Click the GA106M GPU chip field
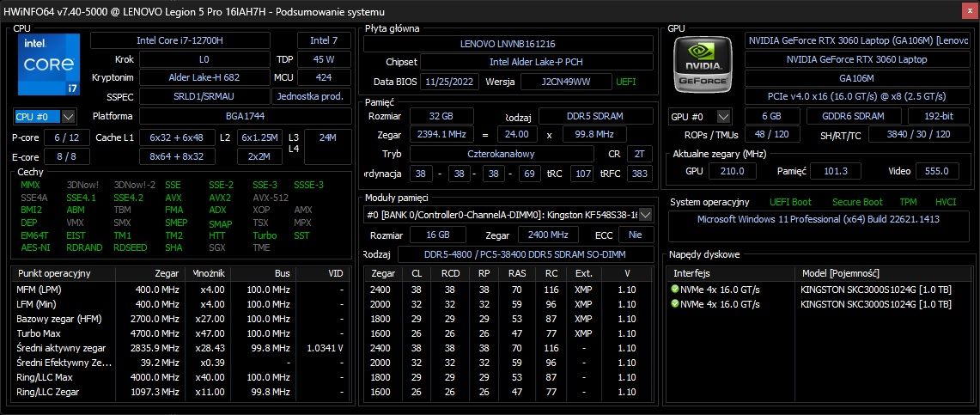This screenshot has width=980, height=415. tap(857, 78)
